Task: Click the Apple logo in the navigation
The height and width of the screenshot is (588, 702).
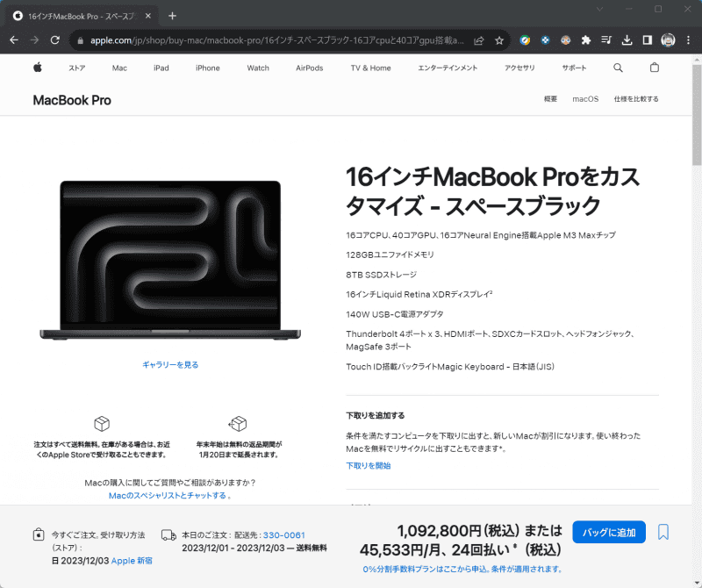Action: point(36,67)
